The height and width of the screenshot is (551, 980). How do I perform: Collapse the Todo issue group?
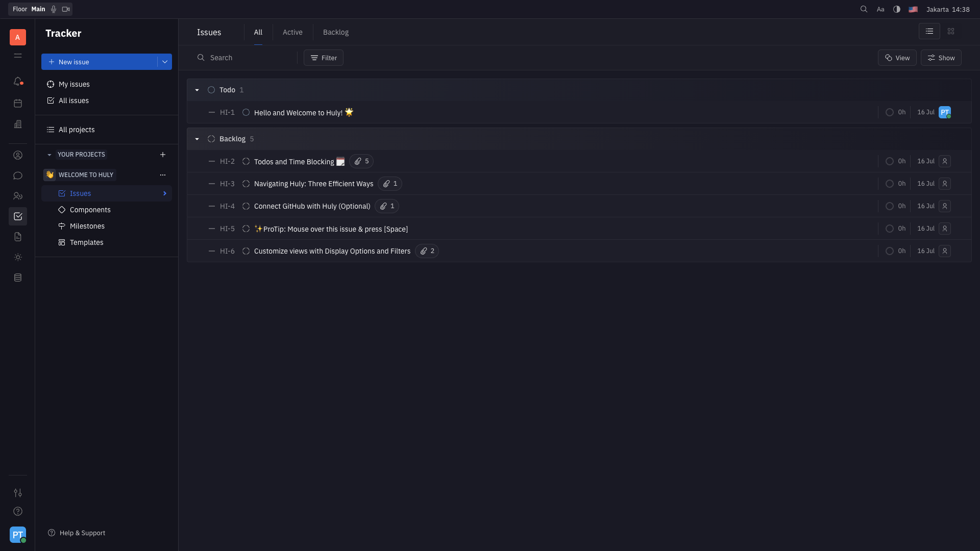197,90
